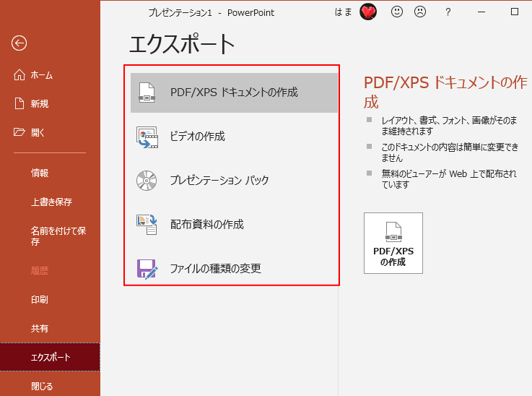This screenshot has width=532, height=396.
Task: Open the 印刷 print page
Action: [40, 299]
